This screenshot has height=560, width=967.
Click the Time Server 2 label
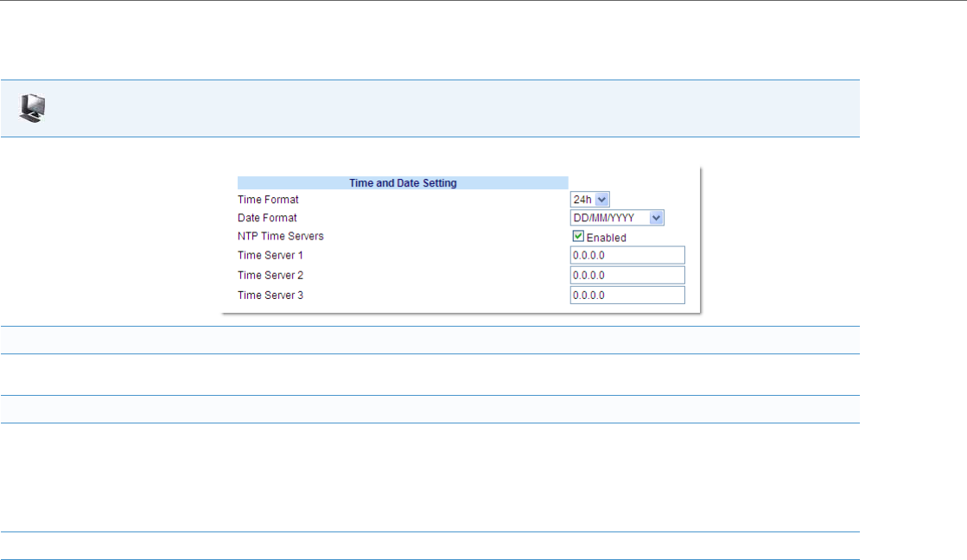tap(270, 275)
